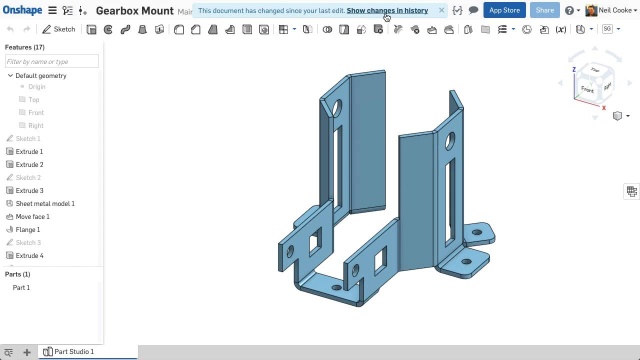This screenshot has height=360, width=640.
Task: Select the Plane tool
Action: click(485, 29)
